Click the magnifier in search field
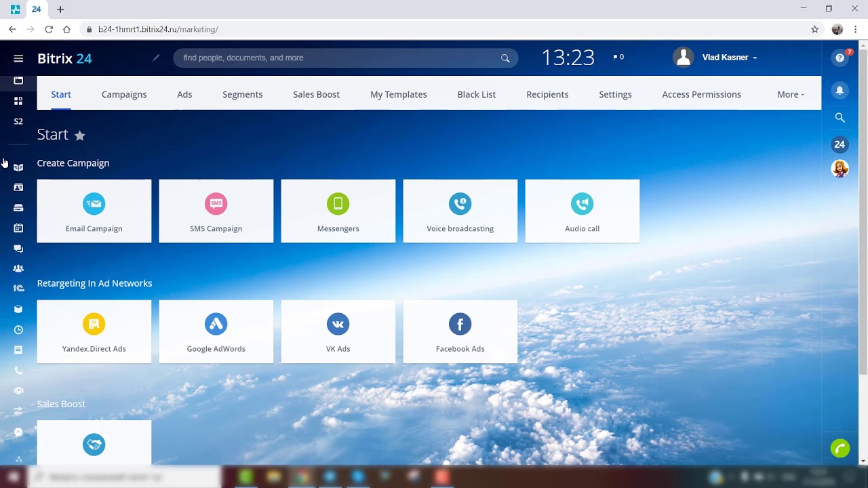 [x=505, y=58]
